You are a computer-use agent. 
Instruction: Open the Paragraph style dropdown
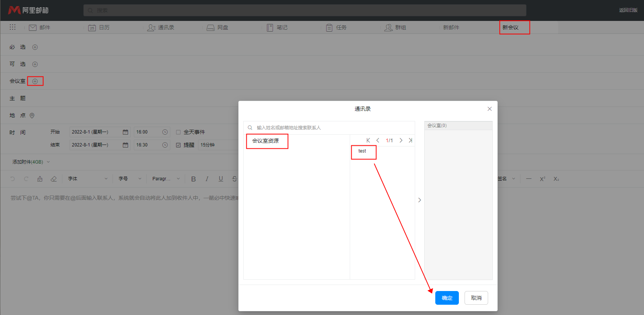click(x=166, y=179)
